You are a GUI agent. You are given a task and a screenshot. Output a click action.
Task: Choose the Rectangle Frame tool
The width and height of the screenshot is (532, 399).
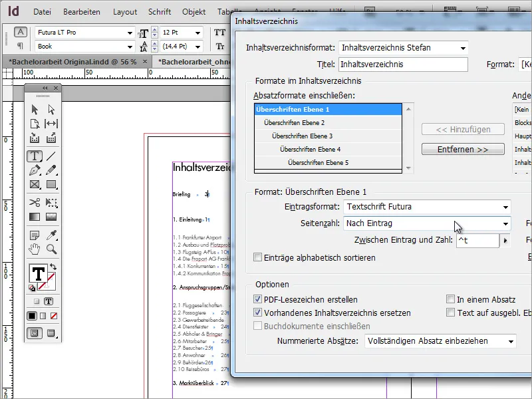pyautogui.click(x=35, y=184)
